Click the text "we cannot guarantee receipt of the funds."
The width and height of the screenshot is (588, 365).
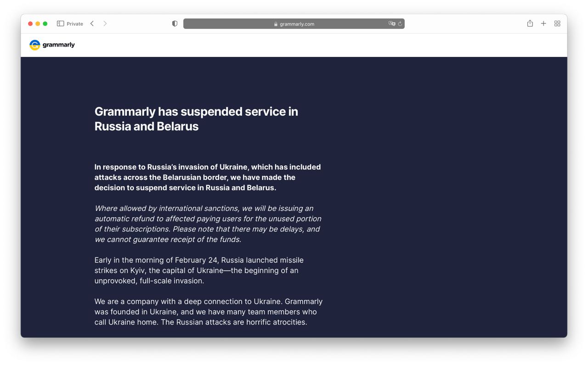[x=168, y=240]
